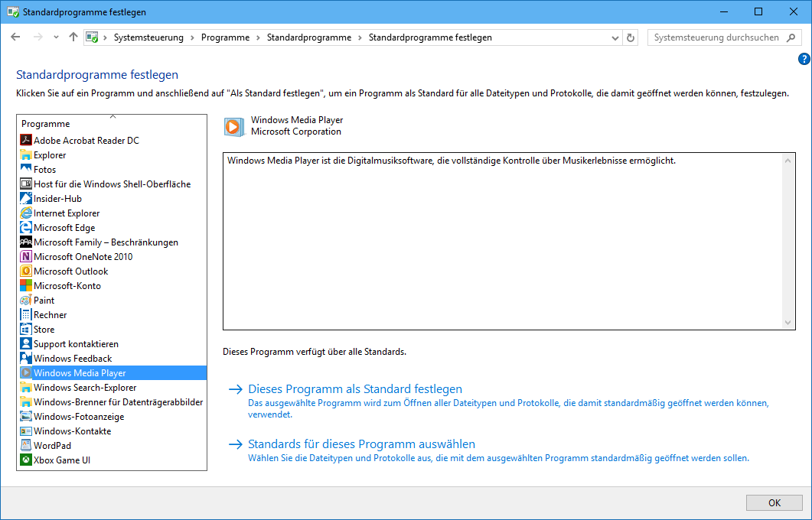The image size is (812, 520).
Task: Confirm with the OK button
Action: pyautogui.click(x=774, y=502)
